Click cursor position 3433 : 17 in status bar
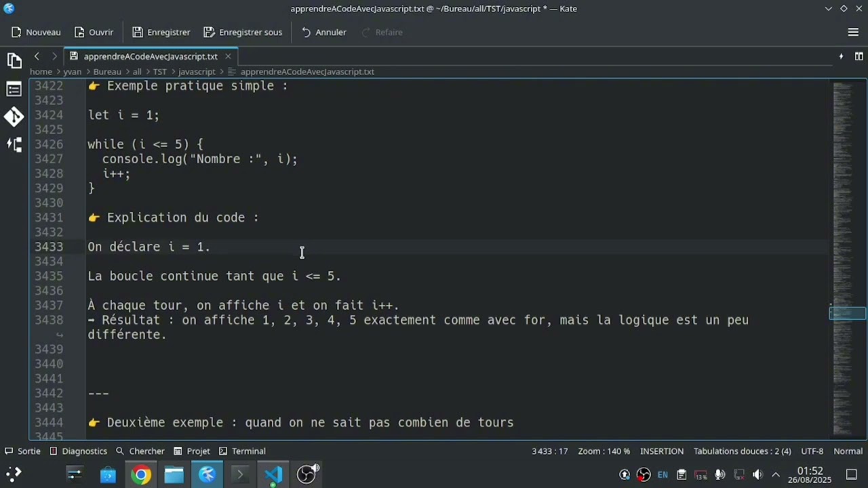 (x=549, y=451)
